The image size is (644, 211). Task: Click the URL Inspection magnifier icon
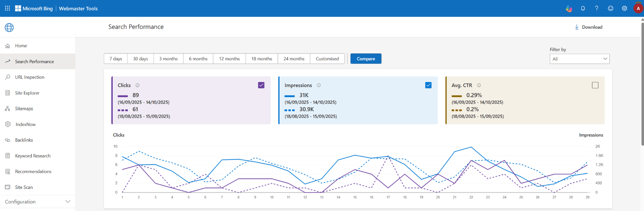(x=8, y=77)
